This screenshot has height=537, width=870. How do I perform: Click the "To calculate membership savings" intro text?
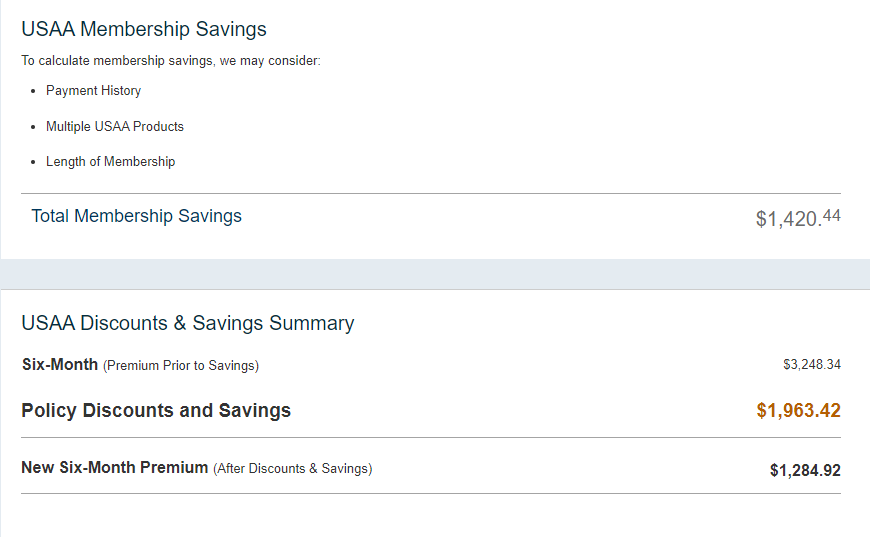171,61
